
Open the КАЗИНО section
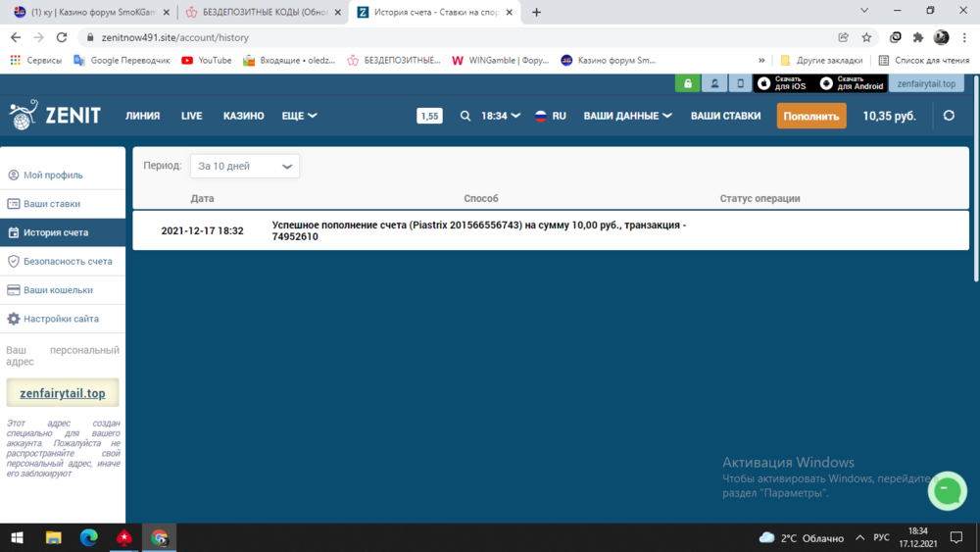pyautogui.click(x=244, y=116)
